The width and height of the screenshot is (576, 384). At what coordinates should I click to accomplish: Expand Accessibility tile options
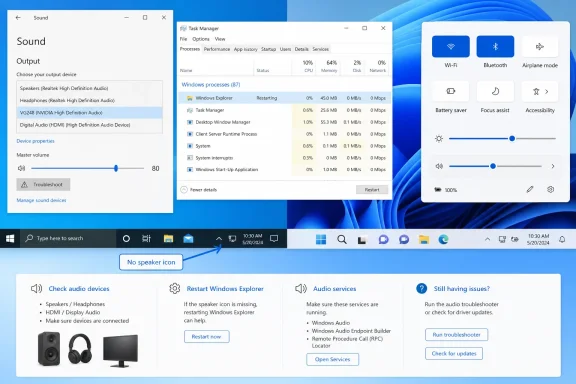click(547, 91)
